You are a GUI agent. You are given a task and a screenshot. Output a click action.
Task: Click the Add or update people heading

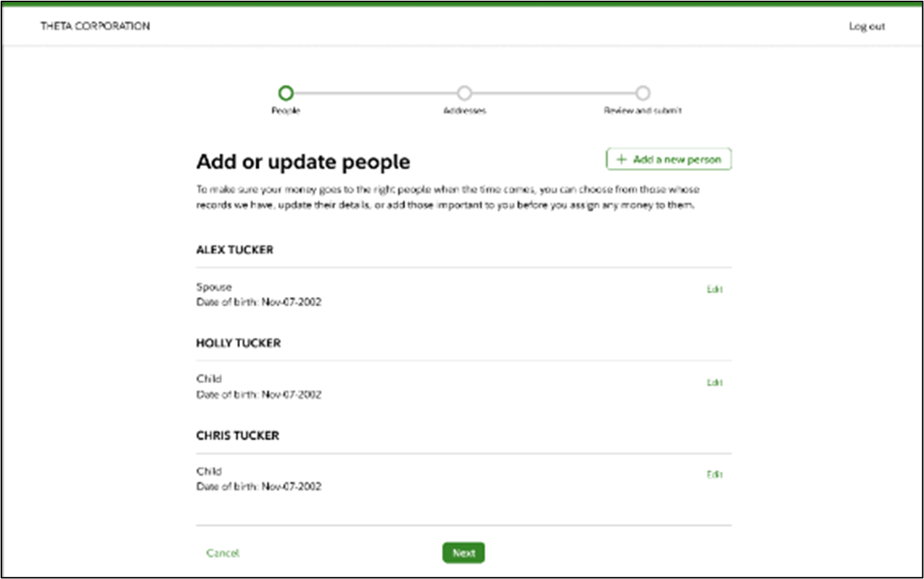click(x=303, y=162)
